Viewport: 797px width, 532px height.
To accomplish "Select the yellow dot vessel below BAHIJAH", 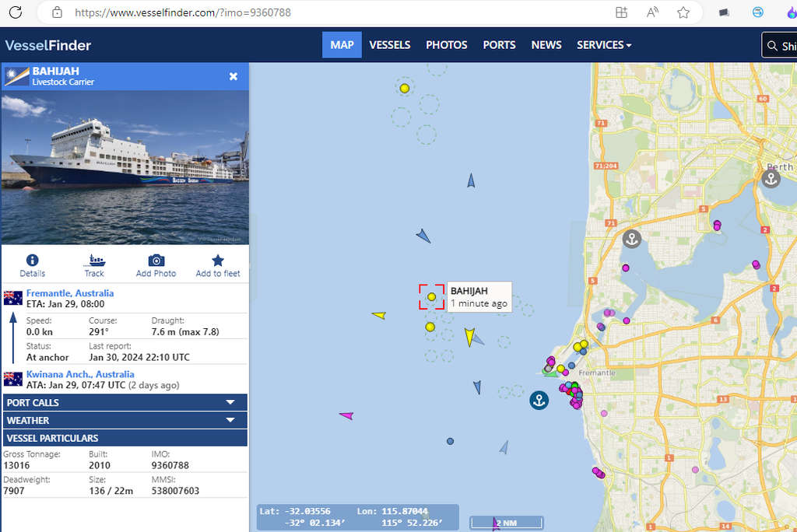I will point(430,327).
